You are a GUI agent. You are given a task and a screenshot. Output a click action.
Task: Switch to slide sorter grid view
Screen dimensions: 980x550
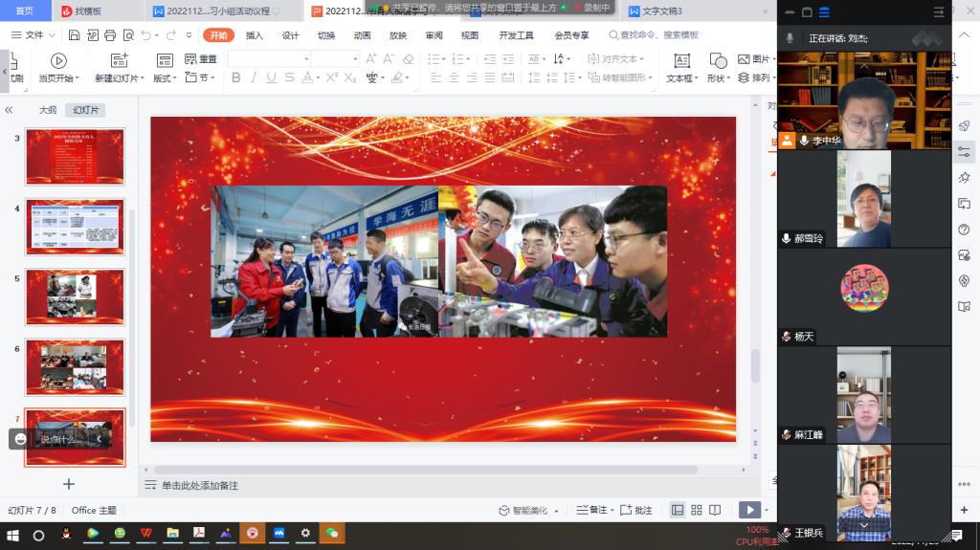pos(697,511)
